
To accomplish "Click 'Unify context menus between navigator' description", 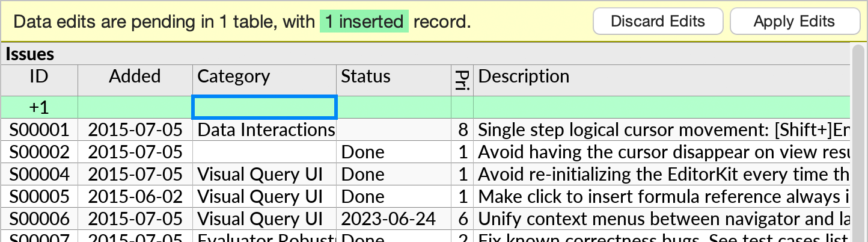I will pyautogui.click(x=661, y=219).
